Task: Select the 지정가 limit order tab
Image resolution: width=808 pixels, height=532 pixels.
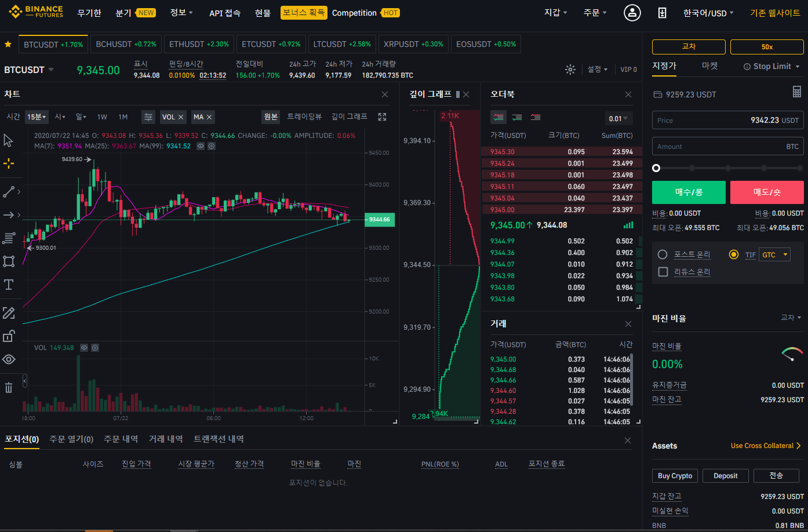Action: [664, 66]
